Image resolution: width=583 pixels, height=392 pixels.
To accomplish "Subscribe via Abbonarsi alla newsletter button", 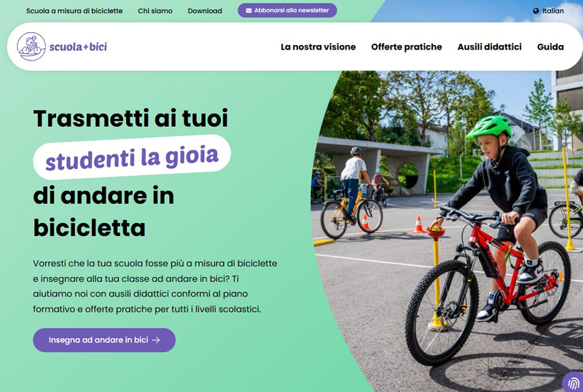I will (x=287, y=10).
